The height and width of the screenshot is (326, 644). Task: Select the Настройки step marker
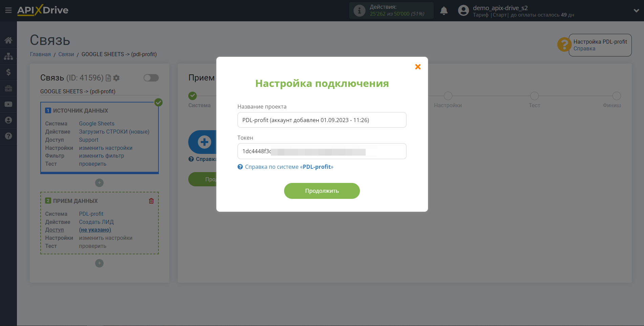click(448, 96)
